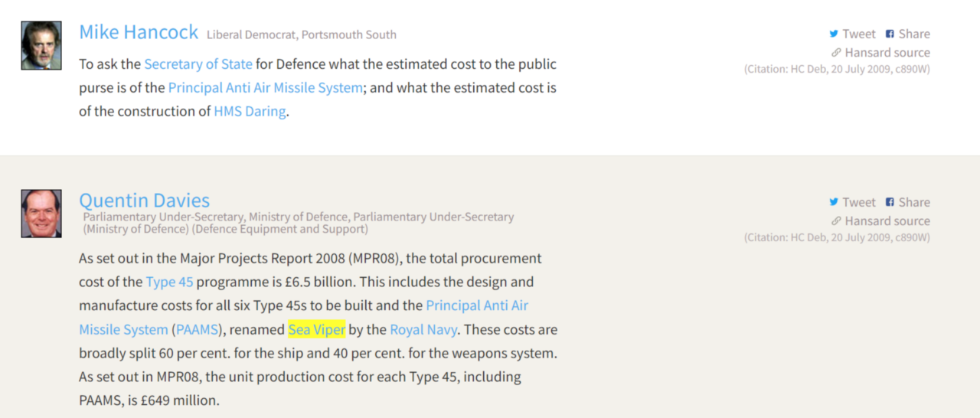The image size is (980, 418).
Task: Open Quentin Davies' portrait photo
Action: tap(41, 214)
